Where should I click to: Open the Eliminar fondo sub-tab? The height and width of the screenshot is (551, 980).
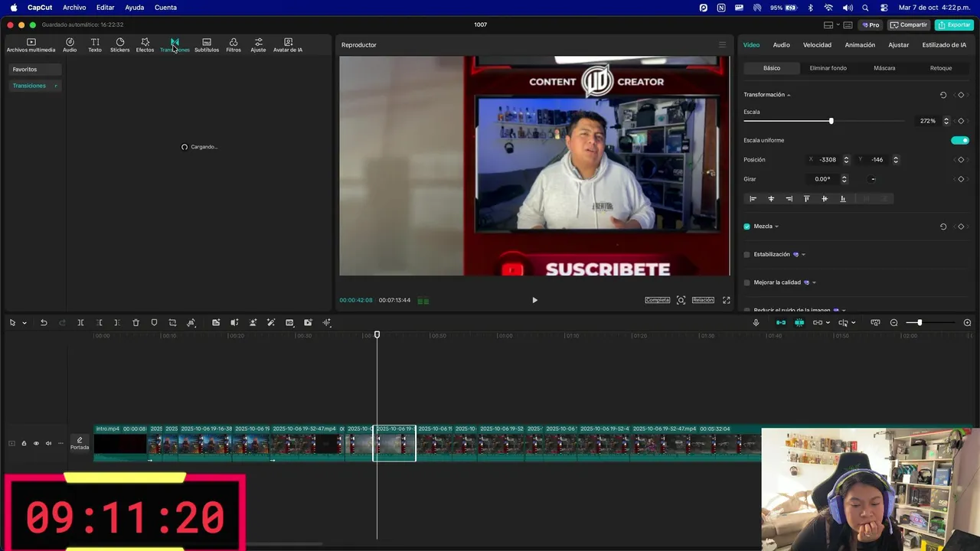click(x=828, y=68)
